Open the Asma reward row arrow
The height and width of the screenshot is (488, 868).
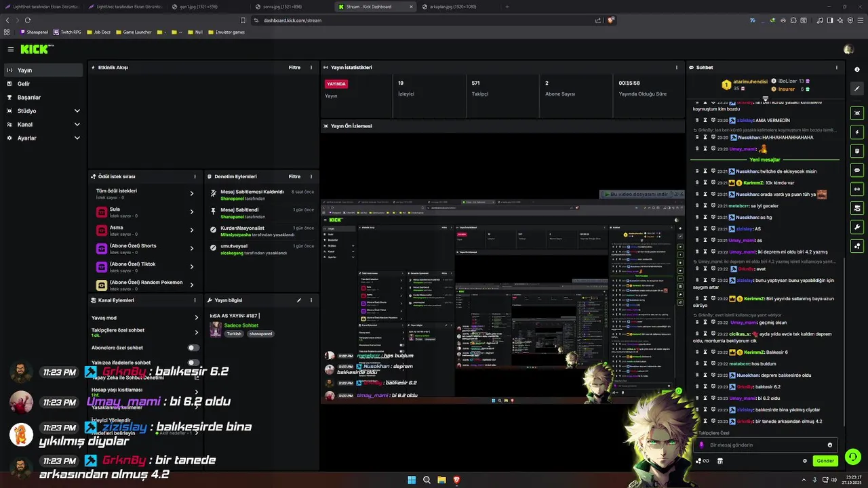coord(192,230)
